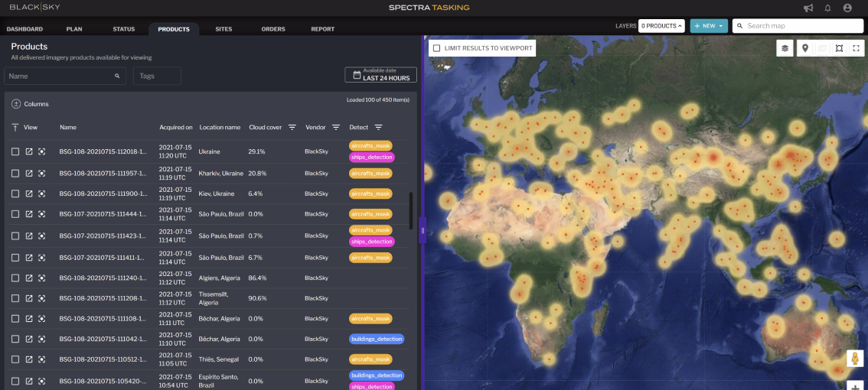Open the Cloud cover filter
This screenshot has height=390, width=868.
tap(292, 127)
